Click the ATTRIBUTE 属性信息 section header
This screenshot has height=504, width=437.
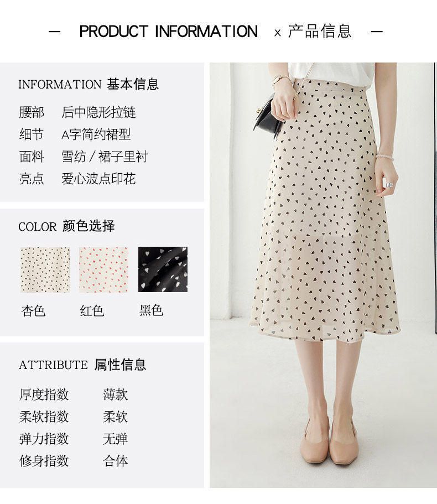(x=82, y=365)
